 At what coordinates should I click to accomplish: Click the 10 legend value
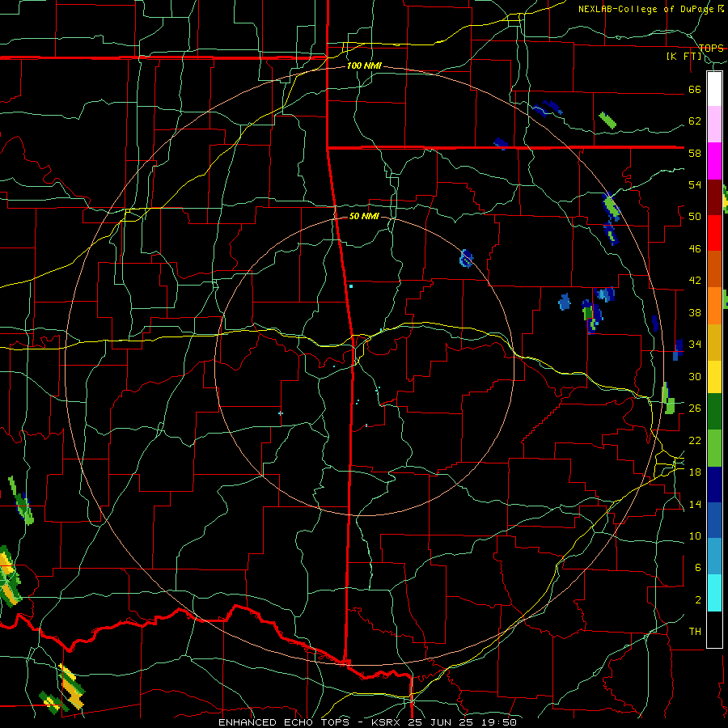(695, 535)
